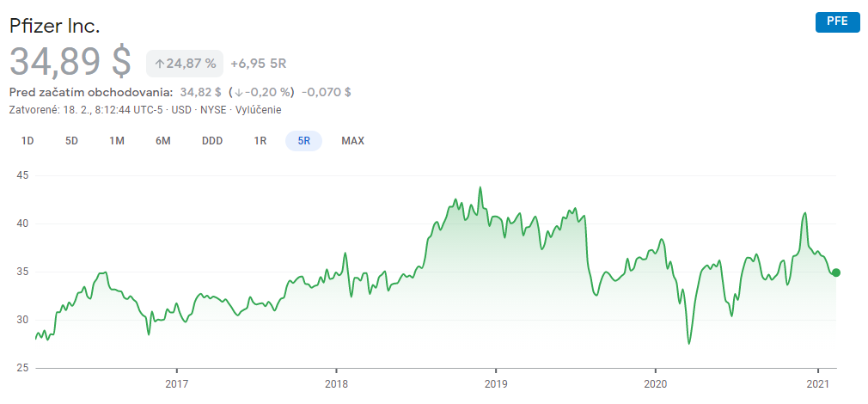The height and width of the screenshot is (404, 868).
Task: Click the Vylúčenie disclaimer link
Action: click(259, 109)
